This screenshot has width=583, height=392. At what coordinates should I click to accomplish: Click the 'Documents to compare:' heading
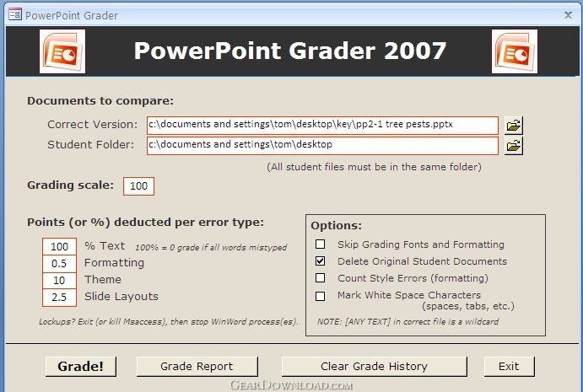click(x=100, y=101)
